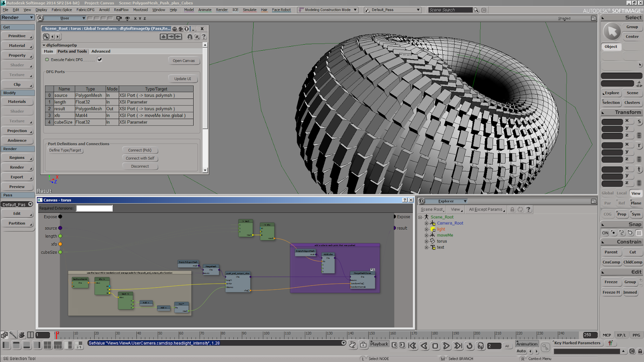Viewport: 644px width, 362px height.
Task: Click the Execute Fabric DFG animation marker
Action: tap(47, 60)
